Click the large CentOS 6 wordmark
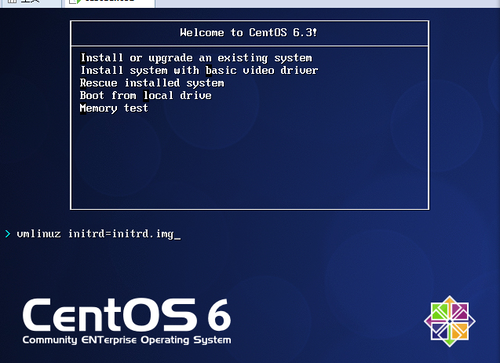Viewport: 500px width, 363px height. tap(127, 315)
